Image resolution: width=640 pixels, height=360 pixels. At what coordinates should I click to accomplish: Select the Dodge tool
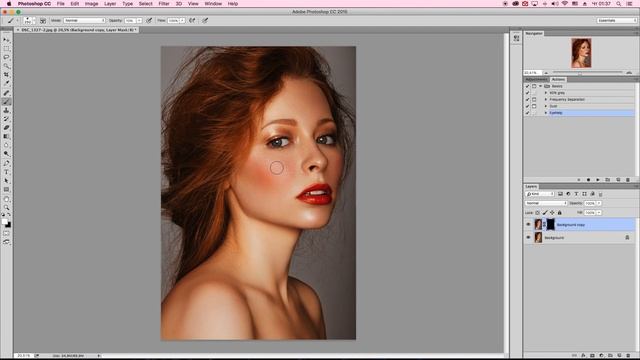pos(6,154)
